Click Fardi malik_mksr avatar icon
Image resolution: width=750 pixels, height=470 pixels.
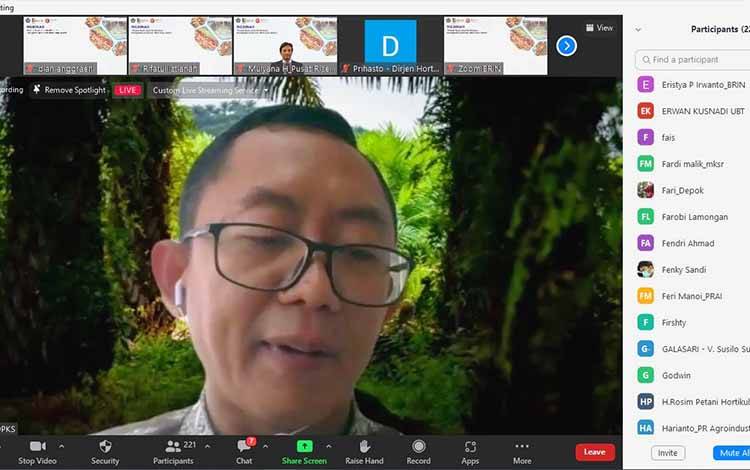(x=645, y=164)
